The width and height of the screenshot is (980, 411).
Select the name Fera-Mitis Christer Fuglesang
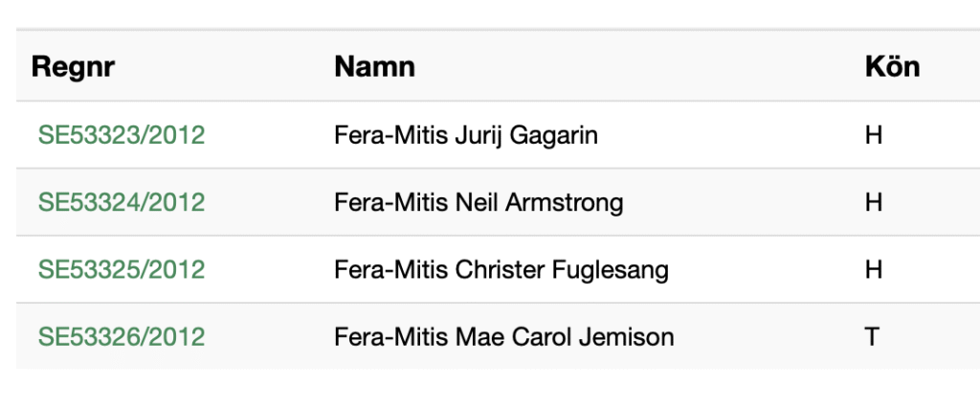[501, 270]
